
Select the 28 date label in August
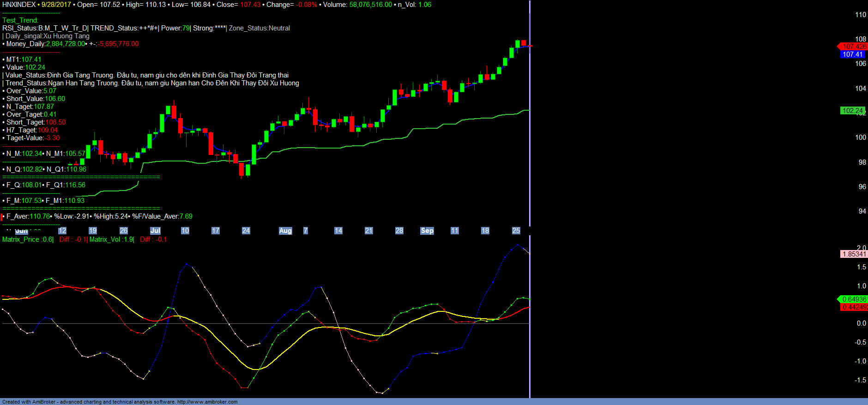pos(399,231)
